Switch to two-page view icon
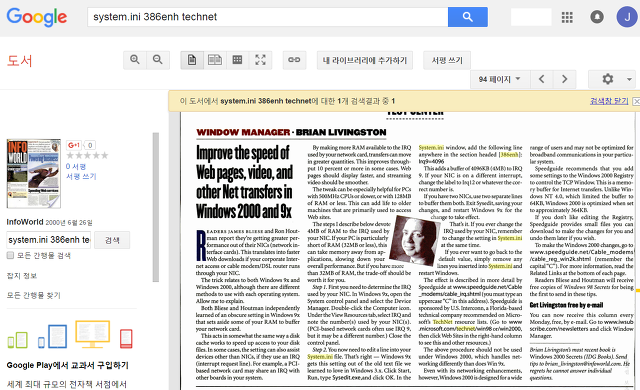 215,60
